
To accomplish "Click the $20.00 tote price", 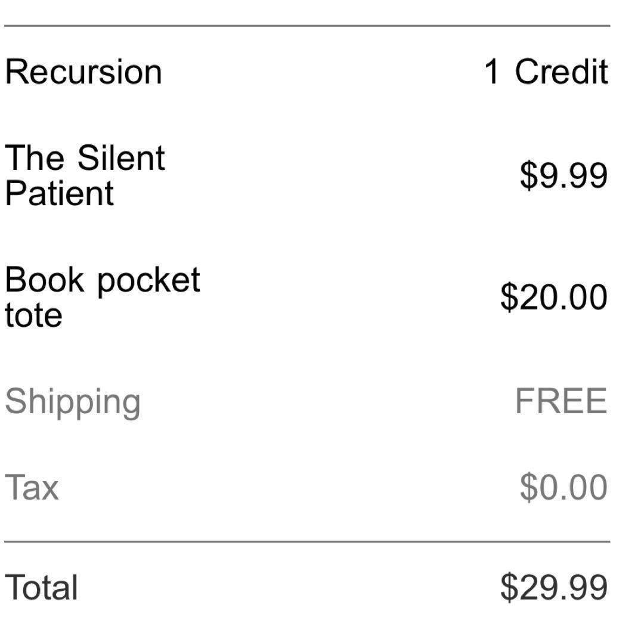I will 553,296.
